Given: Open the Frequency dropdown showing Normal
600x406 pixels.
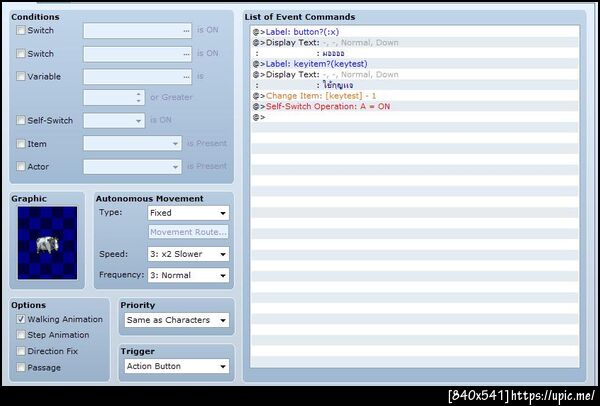Looking at the screenshot, I should pos(188,275).
